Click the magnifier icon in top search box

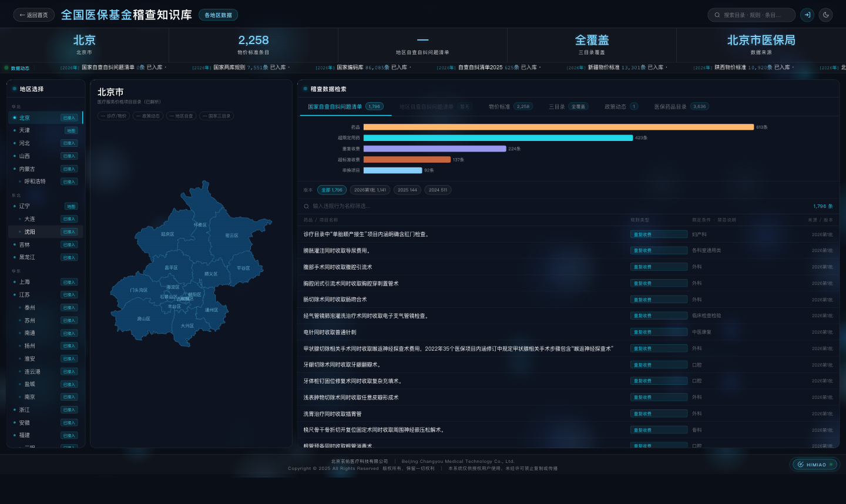coord(717,15)
